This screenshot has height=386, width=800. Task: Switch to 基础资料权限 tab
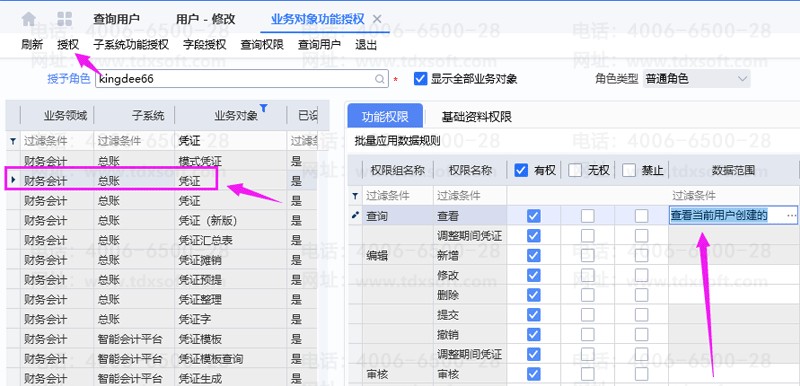[476, 117]
